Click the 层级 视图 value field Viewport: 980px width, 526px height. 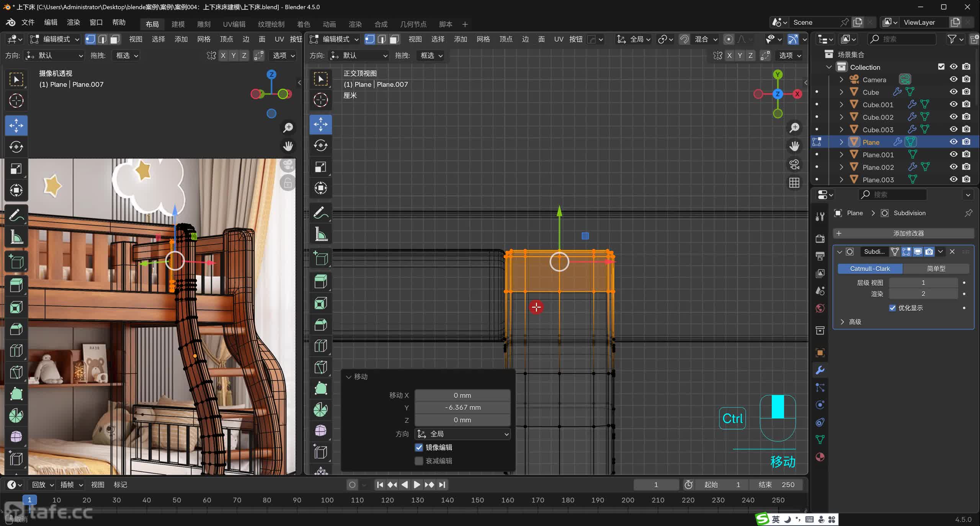[x=923, y=283]
